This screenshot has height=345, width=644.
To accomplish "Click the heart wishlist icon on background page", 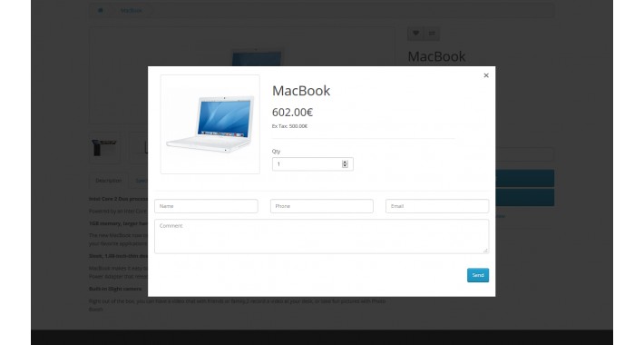I will click(x=415, y=34).
